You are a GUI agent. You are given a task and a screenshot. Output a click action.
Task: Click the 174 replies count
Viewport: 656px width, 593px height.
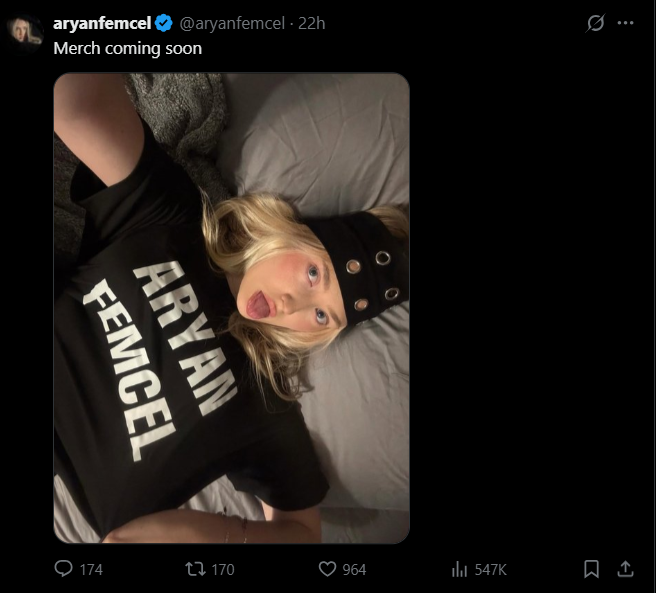point(91,570)
